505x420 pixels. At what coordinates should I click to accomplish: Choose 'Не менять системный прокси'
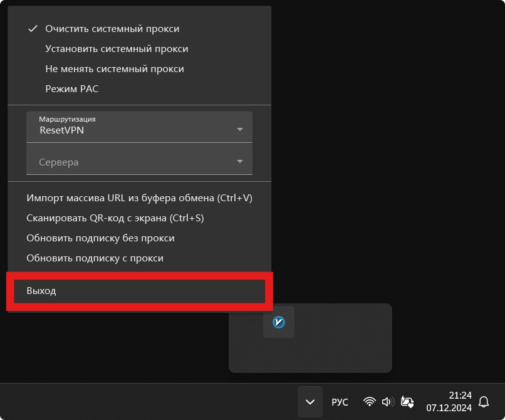click(x=115, y=69)
